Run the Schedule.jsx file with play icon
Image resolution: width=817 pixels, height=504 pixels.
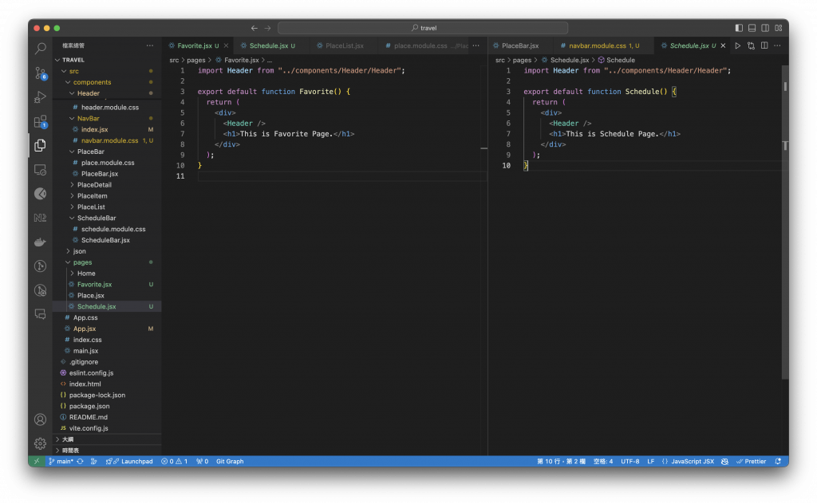pos(738,45)
